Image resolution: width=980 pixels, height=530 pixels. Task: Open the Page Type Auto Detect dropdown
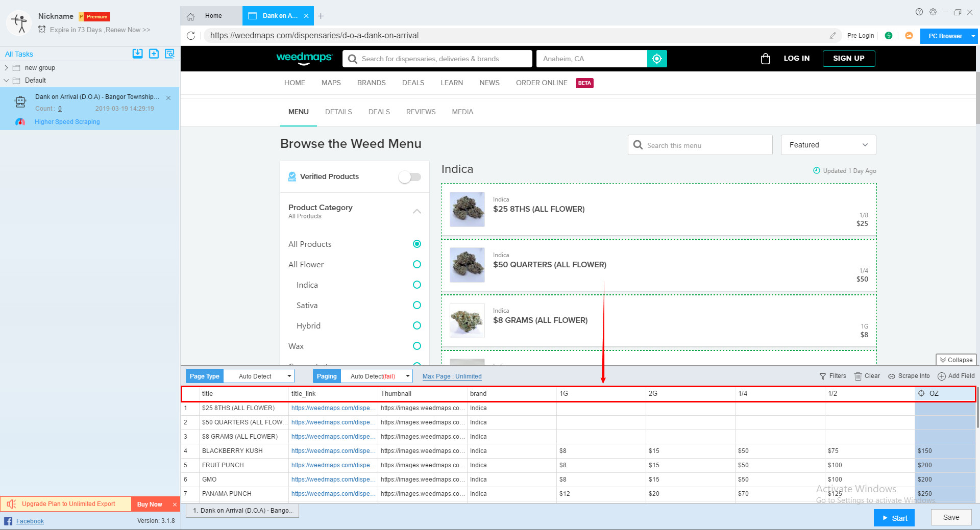[259, 376]
